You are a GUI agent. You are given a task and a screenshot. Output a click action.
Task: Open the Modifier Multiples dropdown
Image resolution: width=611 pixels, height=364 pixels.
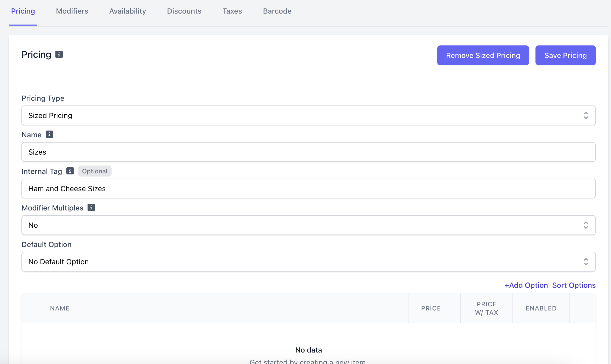(308, 225)
